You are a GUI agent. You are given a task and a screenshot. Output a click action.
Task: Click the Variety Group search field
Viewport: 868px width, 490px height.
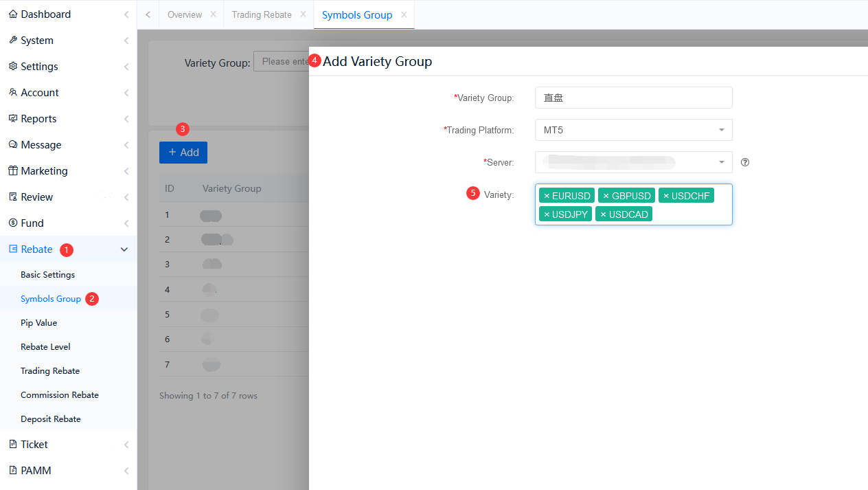click(282, 61)
